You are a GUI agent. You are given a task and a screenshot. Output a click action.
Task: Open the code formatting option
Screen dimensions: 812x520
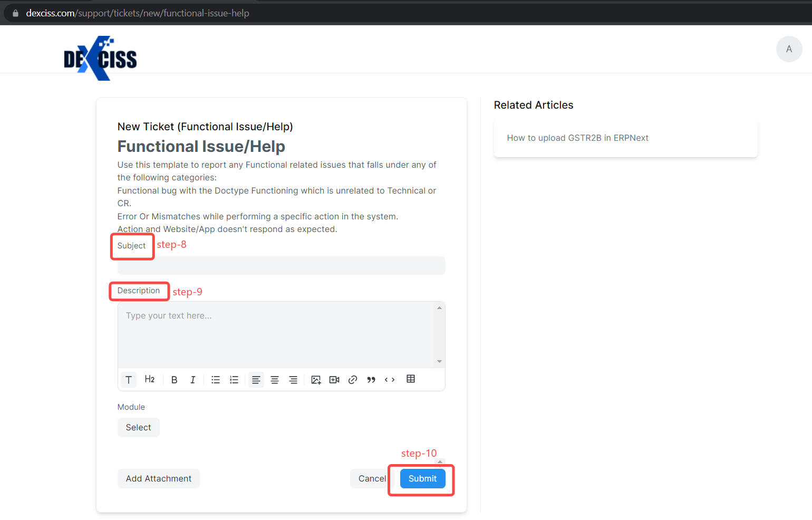point(390,379)
